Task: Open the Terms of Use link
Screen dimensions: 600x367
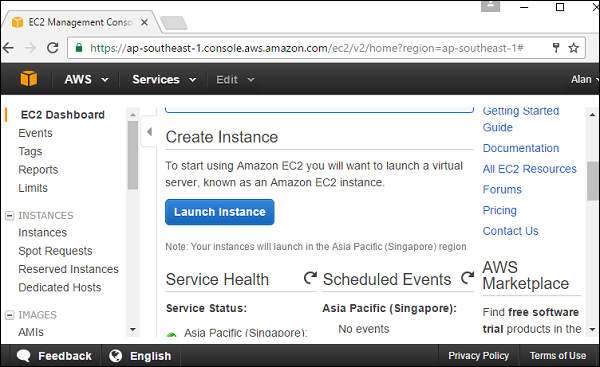Action: (558, 356)
